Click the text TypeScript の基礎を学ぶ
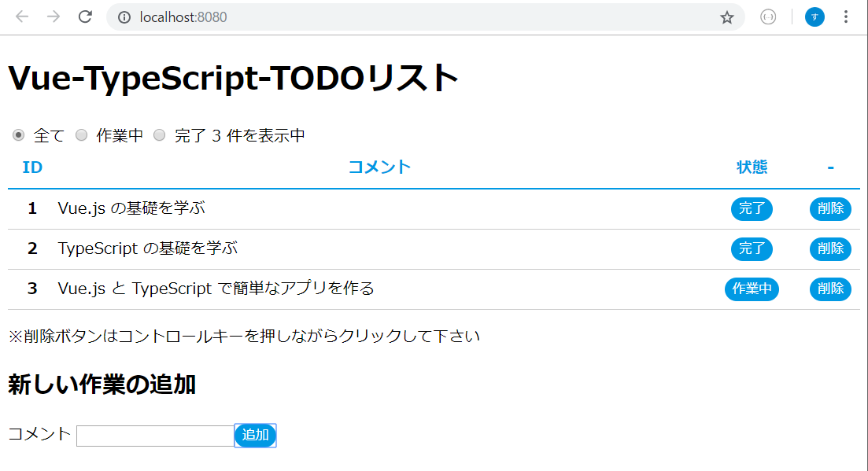Viewport: 868px width, 471px height. (147, 248)
